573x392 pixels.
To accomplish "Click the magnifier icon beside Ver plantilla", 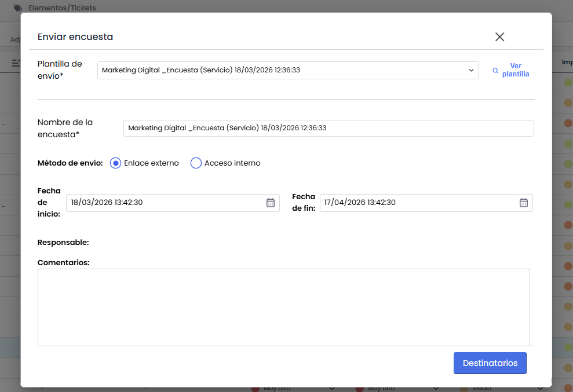I will [495, 71].
